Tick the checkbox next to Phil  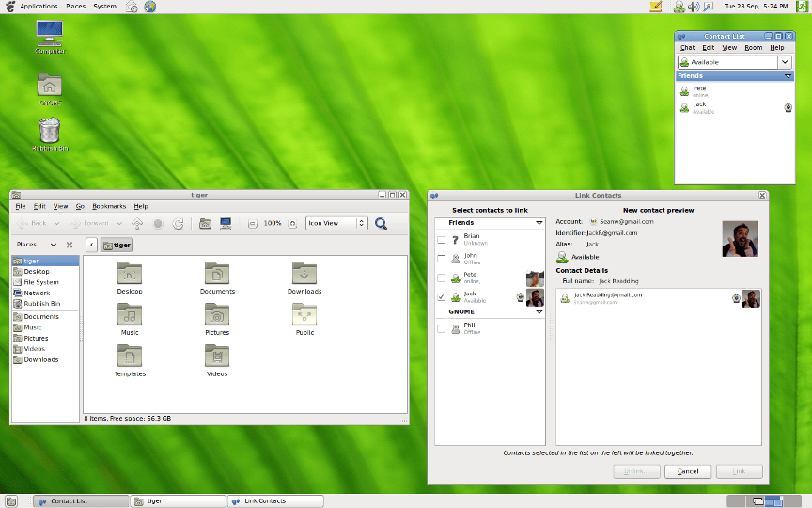442,328
